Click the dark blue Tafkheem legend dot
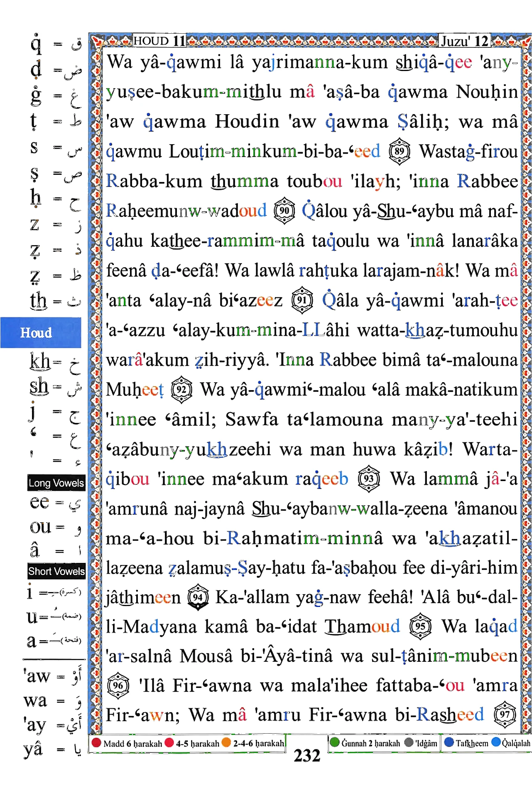Viewport: 532px width, 786px height. (449, 742)
